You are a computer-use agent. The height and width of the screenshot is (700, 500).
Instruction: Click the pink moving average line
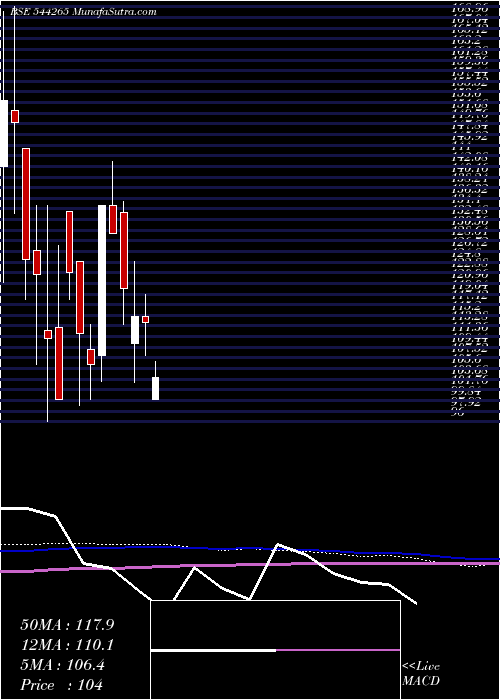tap(250, 566)
